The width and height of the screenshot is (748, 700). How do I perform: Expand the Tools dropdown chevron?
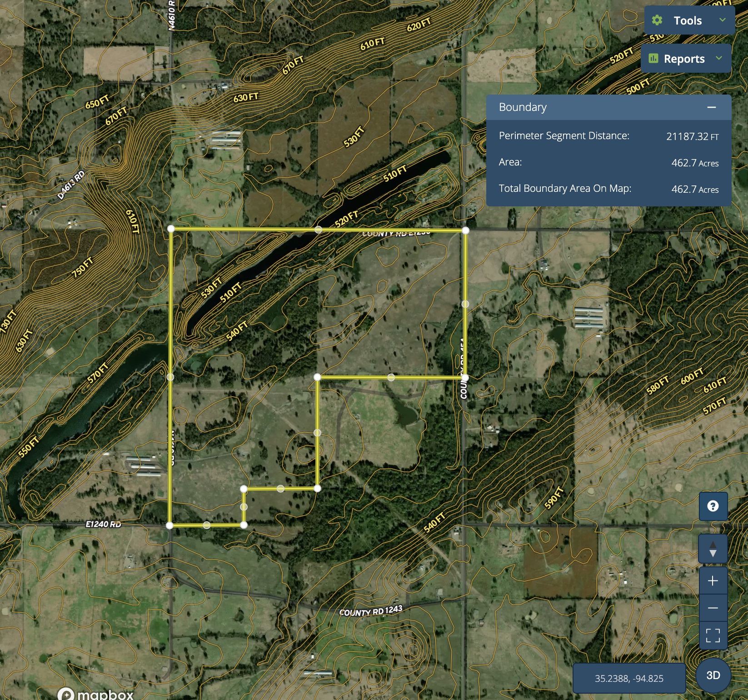[722, 20]
